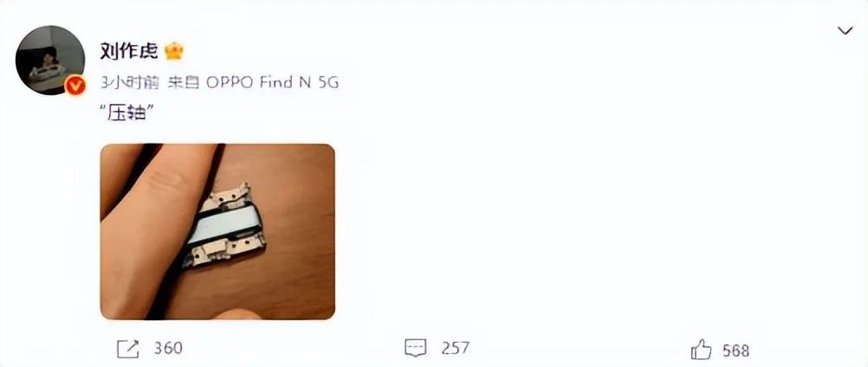Open the username 刘作虎 profile link
This screenshot has width=868, height=367.
pyautogui.click(x=130, y=51)
